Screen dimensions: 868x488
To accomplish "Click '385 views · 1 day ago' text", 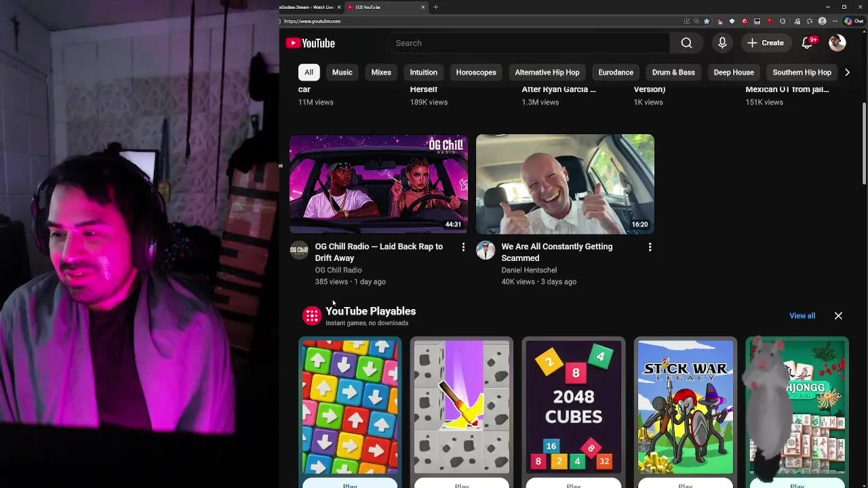I will tap(351, 282).
